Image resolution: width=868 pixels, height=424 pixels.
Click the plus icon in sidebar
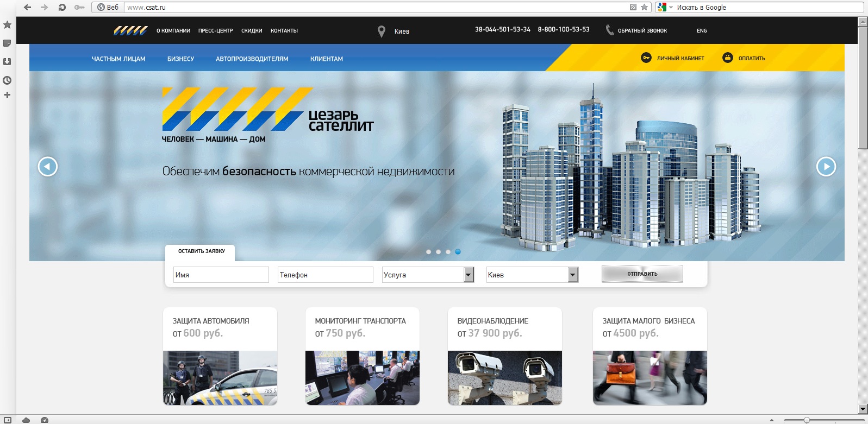click(x=7, y=95)
